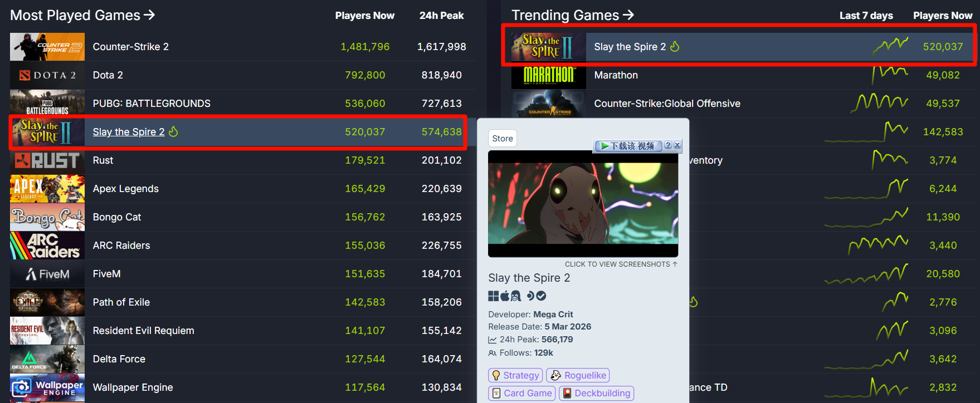Screen dimensions: 980x403
Task: Select the Deckbuilding tag
Action: tap(597, 393)
